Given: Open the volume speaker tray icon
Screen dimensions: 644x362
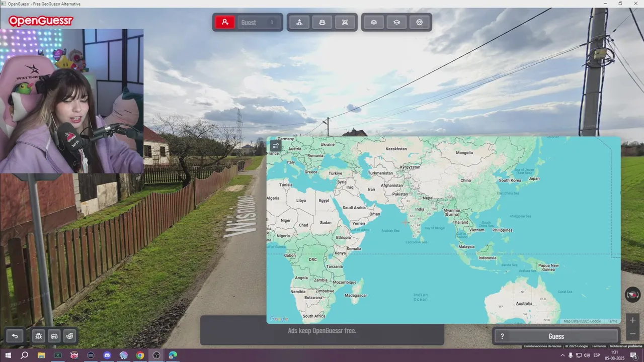Looking at the screenshot, I should point(587,355).
